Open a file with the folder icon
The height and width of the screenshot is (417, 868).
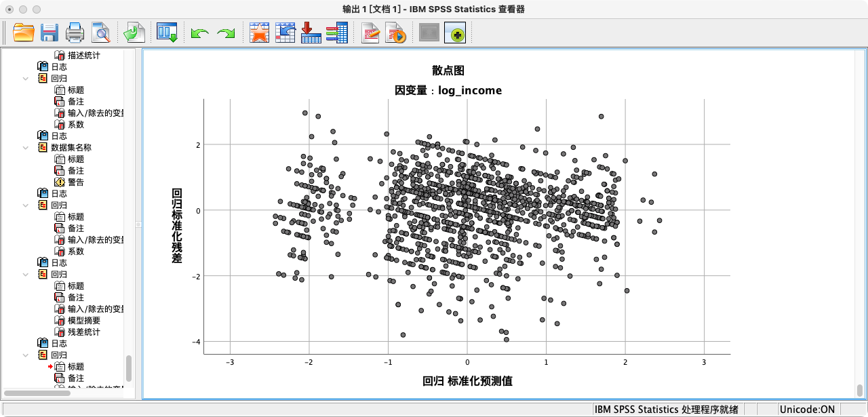point(24,33)
